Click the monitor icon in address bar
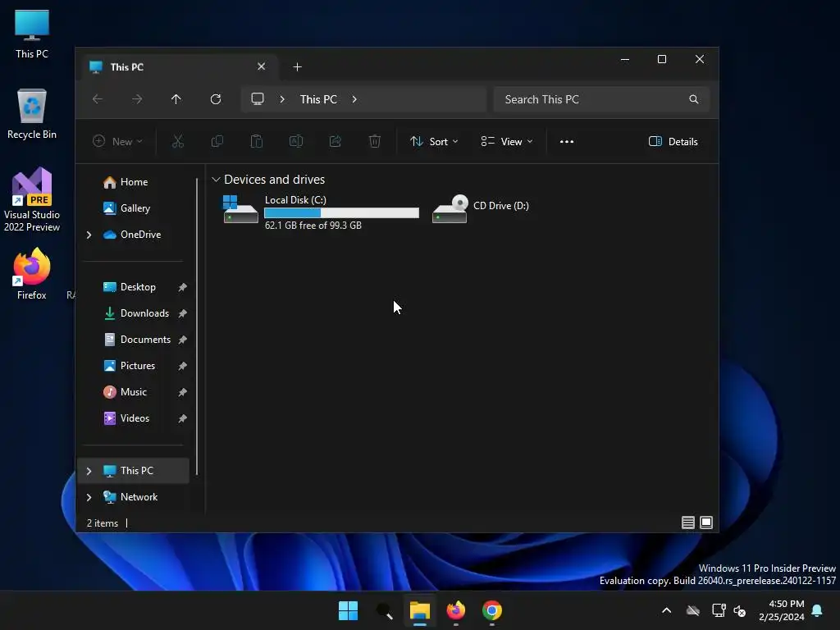Image resolution: width=840 pixels, height=630 pixels. click(258, 99)
